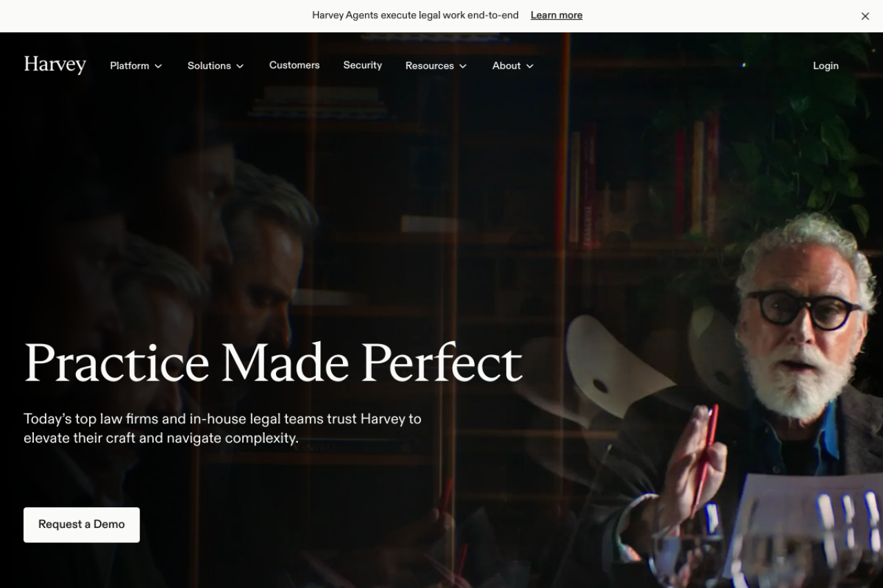Expand the chevron arrow beside Solutions
The width and height of the screenshot is (883, 588).
point(240,66)
